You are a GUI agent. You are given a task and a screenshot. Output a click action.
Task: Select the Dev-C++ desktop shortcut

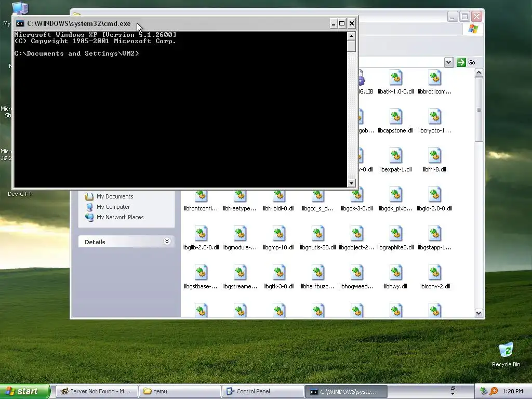click(x=20, y=194)
